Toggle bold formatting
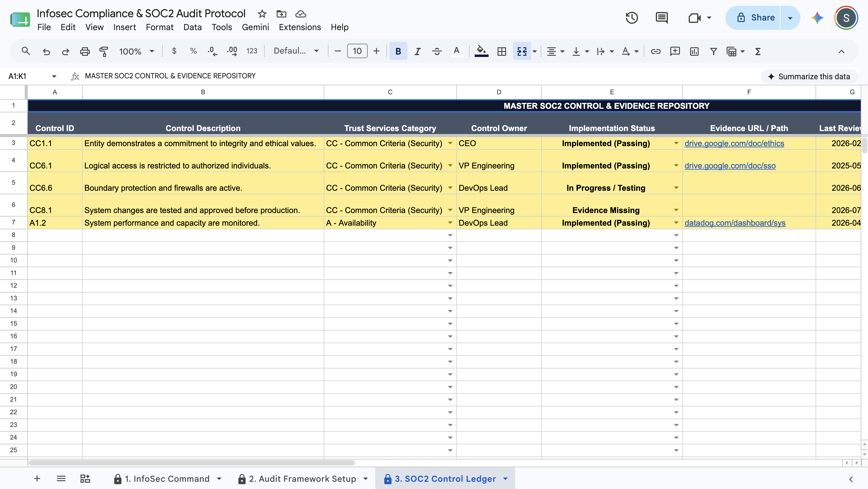Image resolution: width=868 pixels, height=489 pixels. click(398, 51)
